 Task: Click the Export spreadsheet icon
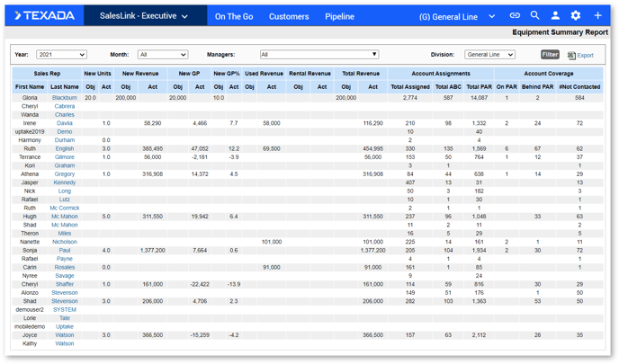(571, 56)
